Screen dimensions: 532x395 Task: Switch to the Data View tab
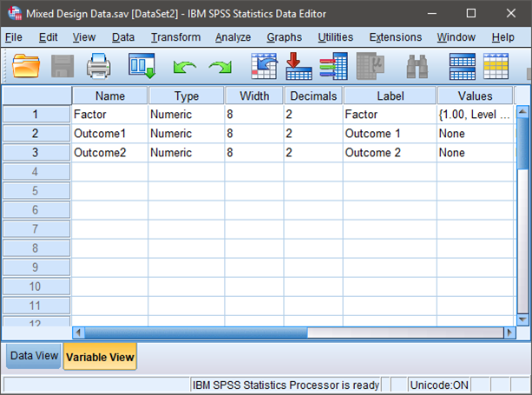click(34, 356)
